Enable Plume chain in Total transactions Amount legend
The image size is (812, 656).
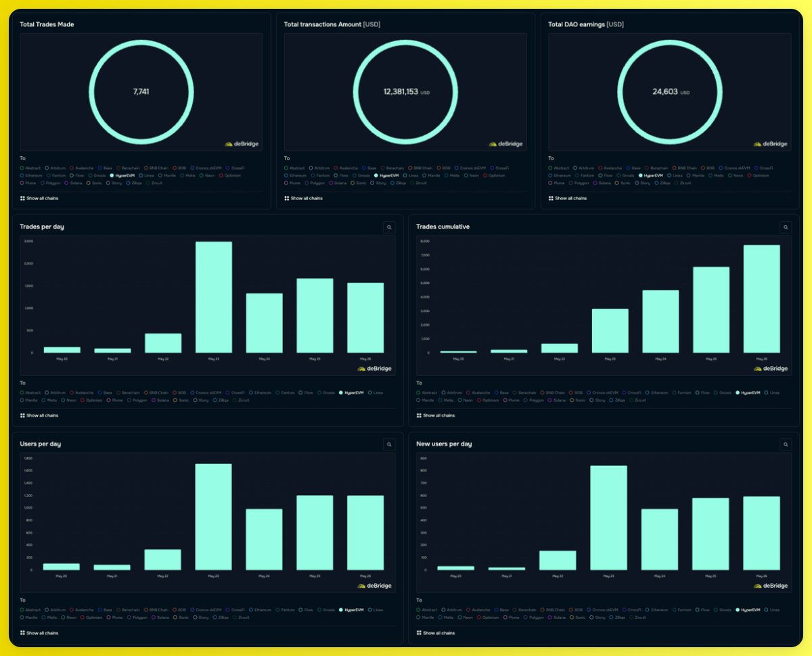point(292,183)
